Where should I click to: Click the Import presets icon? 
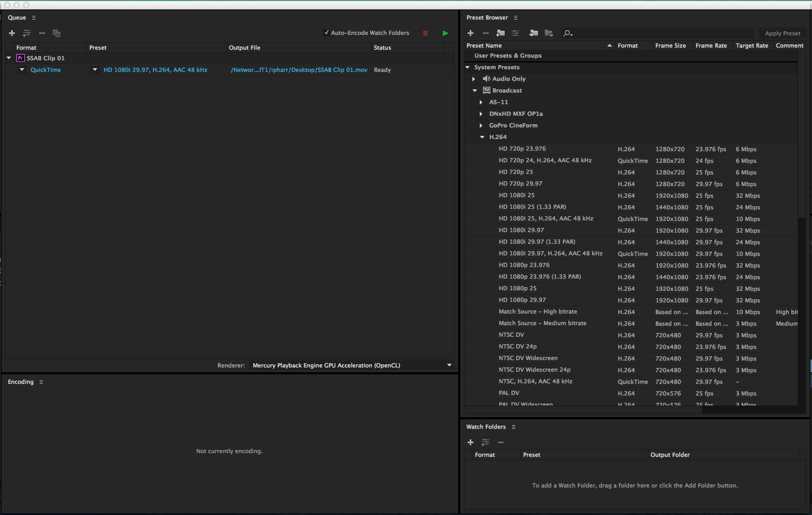pyautogui.click(x=534, y=33)
